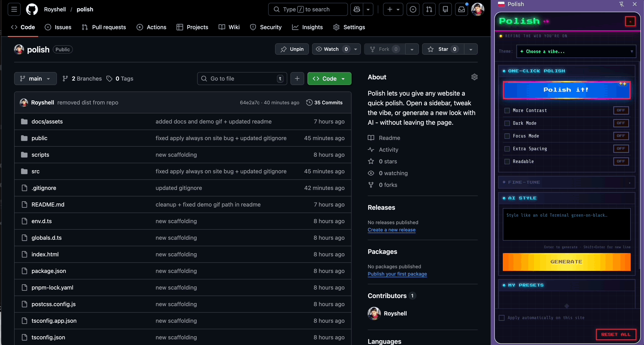Open the scripts folder
Screen dimensions: 644x345
pos(40,155)
